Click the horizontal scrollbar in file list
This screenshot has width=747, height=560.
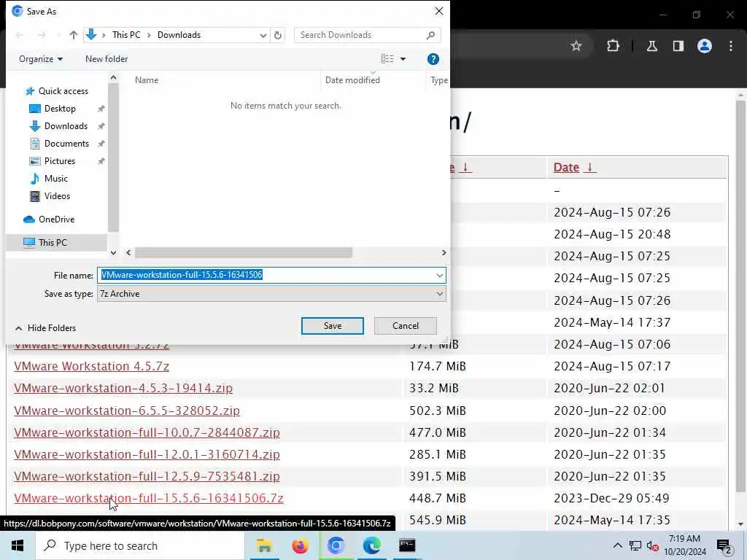click(x=244, y=252)
